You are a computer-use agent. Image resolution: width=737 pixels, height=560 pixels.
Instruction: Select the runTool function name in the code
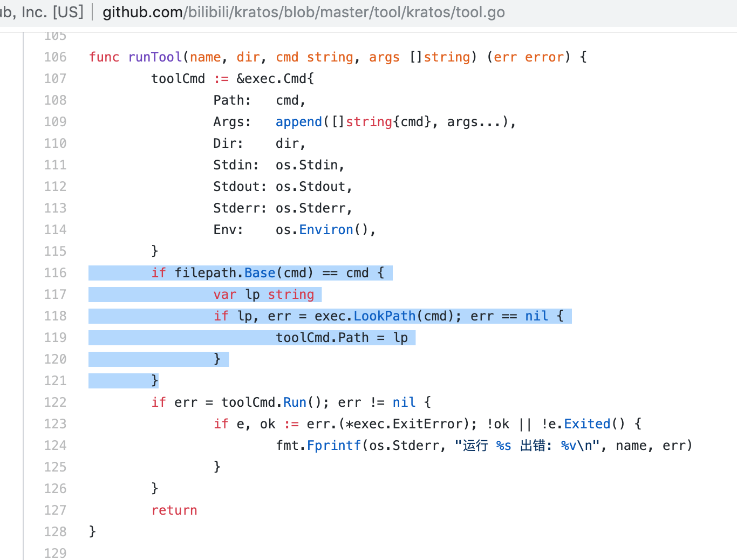coord(155,57)
